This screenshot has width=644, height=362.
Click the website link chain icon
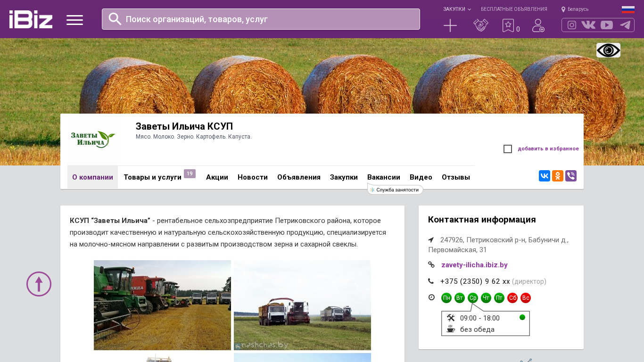click(x=431, y=265)
